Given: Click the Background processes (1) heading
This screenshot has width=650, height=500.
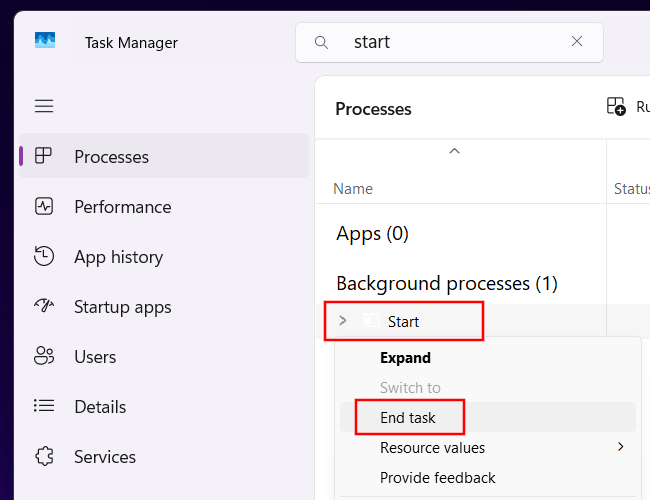Looking at the screenshot, I should pyautogui.click(x=447, y=284).
